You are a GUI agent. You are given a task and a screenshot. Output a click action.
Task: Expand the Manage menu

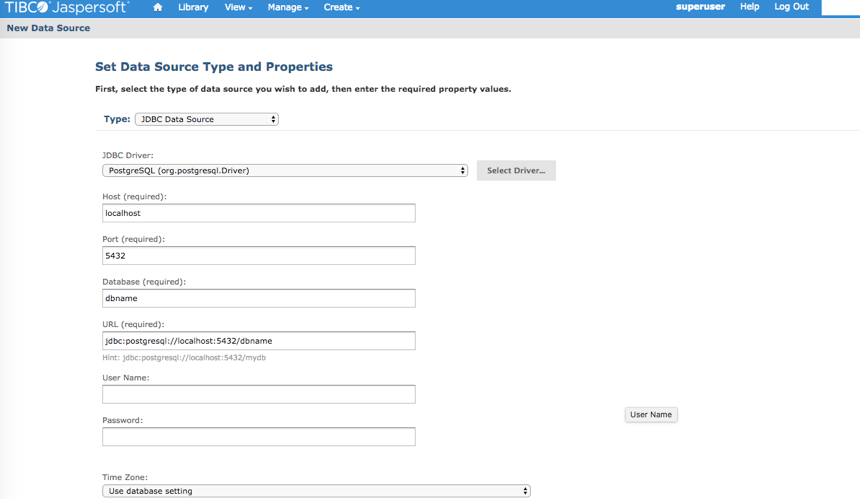pyautogui.click(x=288, y=7)
